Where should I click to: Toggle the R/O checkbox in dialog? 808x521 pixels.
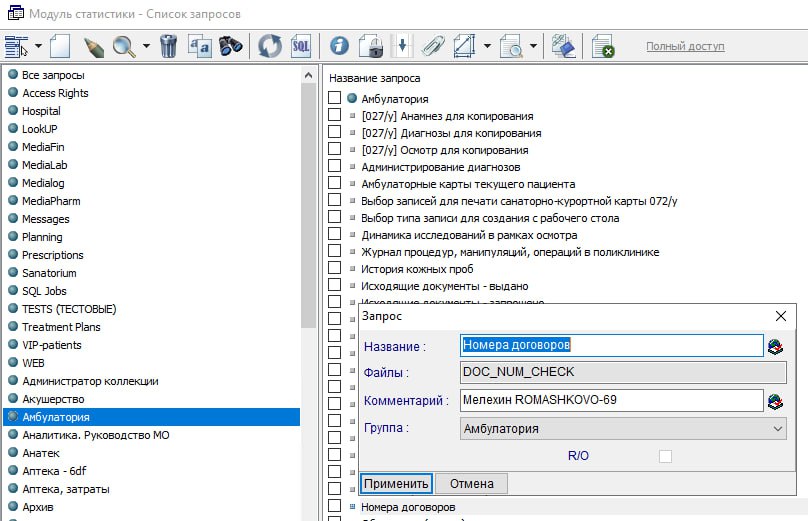click(x=665, y=456)
